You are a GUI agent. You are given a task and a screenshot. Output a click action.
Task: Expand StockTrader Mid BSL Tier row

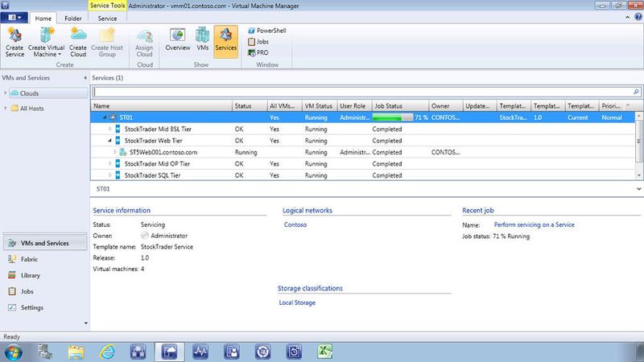[x=109, y=129]
